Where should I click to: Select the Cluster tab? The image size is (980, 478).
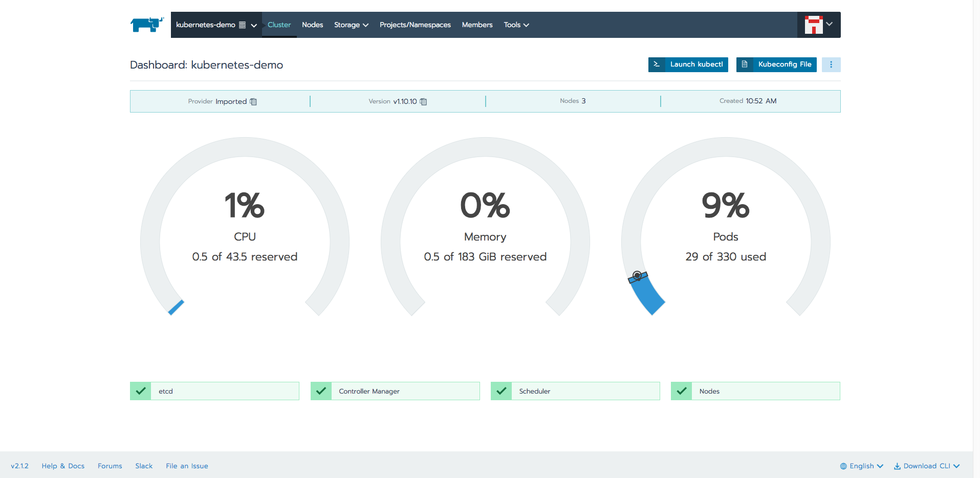pyautogui.click(x=279, y=25)
